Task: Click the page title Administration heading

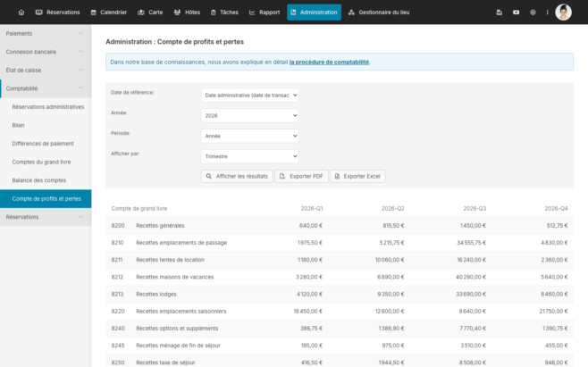Action: [174, 42]
